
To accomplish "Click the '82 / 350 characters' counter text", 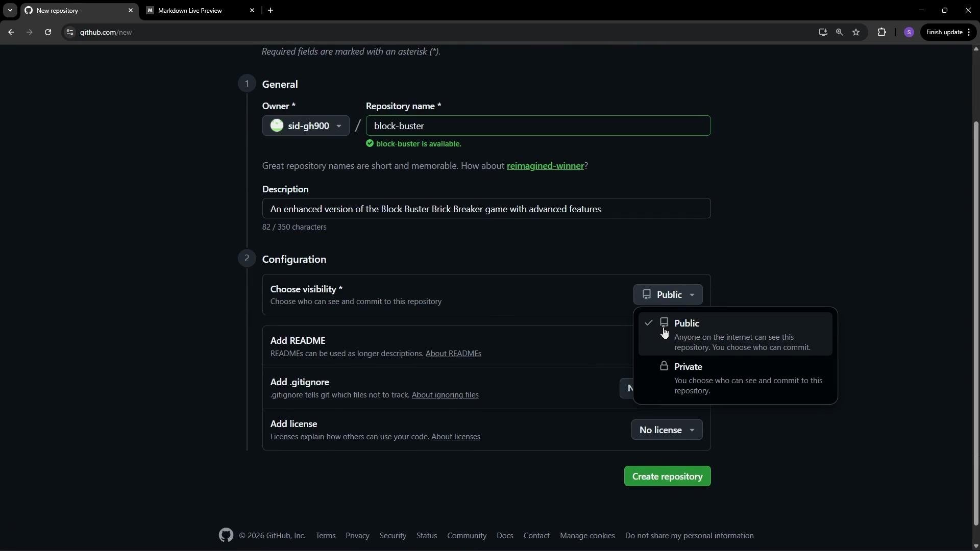I will (x=295, y=227).
